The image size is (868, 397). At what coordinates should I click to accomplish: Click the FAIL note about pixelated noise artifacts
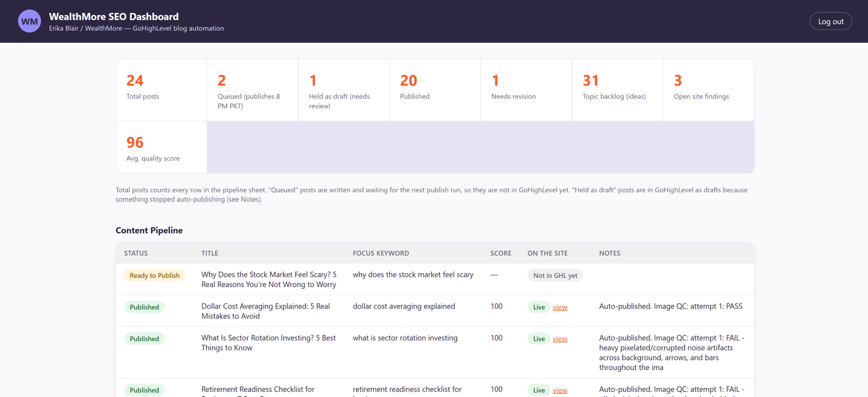click(x=672, y=352)
